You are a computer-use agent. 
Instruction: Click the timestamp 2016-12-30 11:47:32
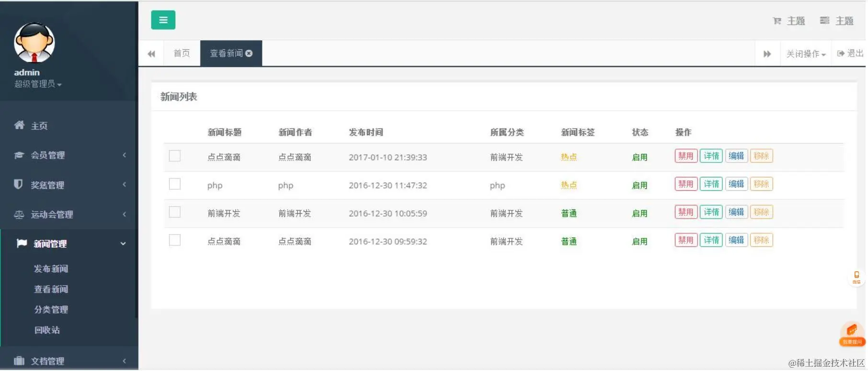coord(388,185)
